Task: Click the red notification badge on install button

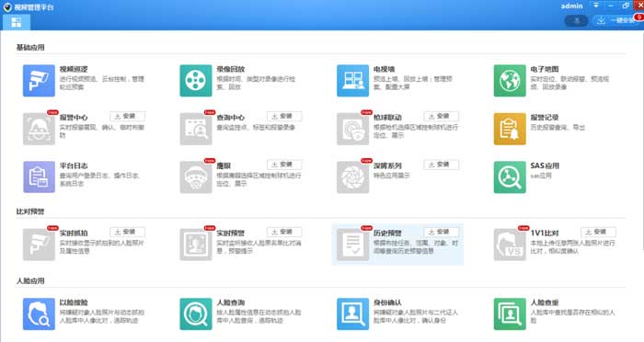Action: (x=638, y=17)
